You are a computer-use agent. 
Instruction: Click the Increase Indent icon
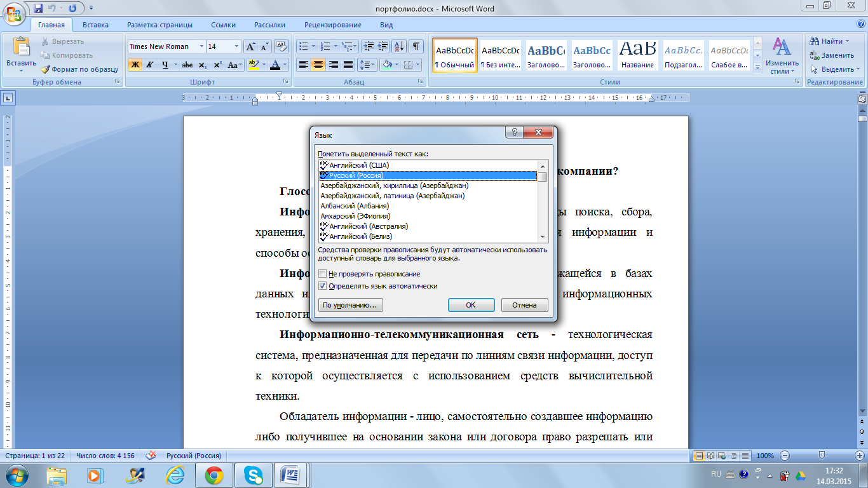point(383,46)
